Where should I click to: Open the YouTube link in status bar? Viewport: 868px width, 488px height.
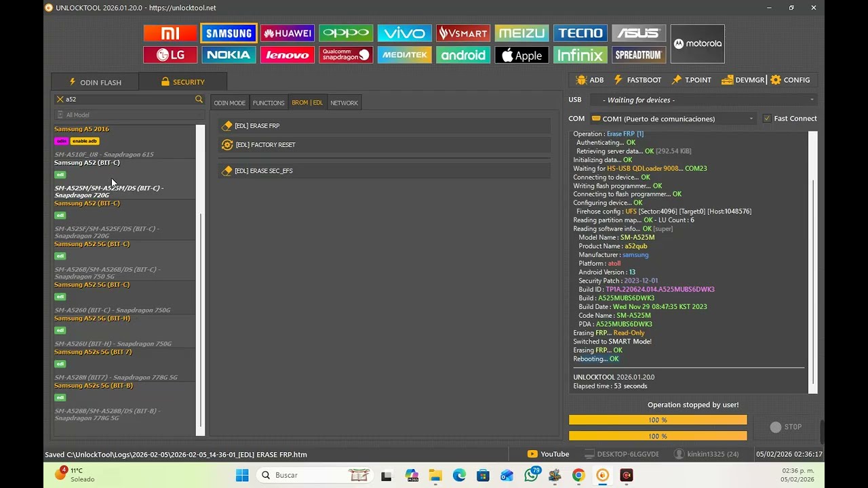click(549, 454)
